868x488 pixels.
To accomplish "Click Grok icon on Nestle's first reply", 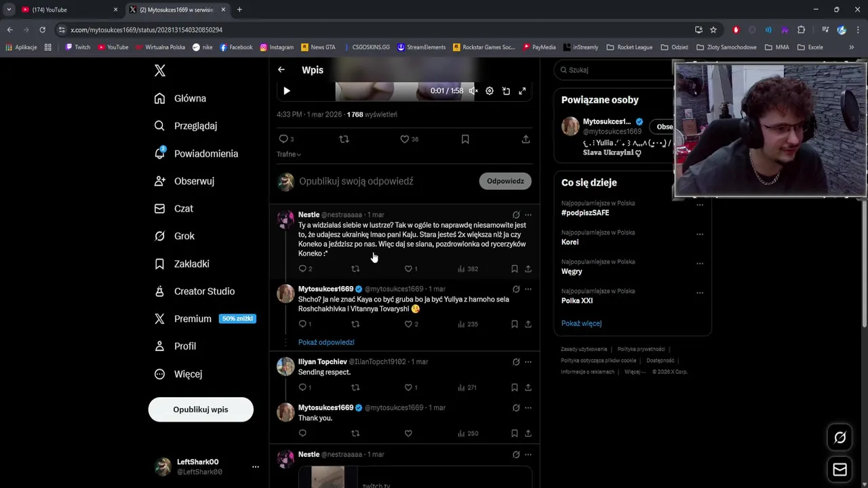I will tap(516, 215).
